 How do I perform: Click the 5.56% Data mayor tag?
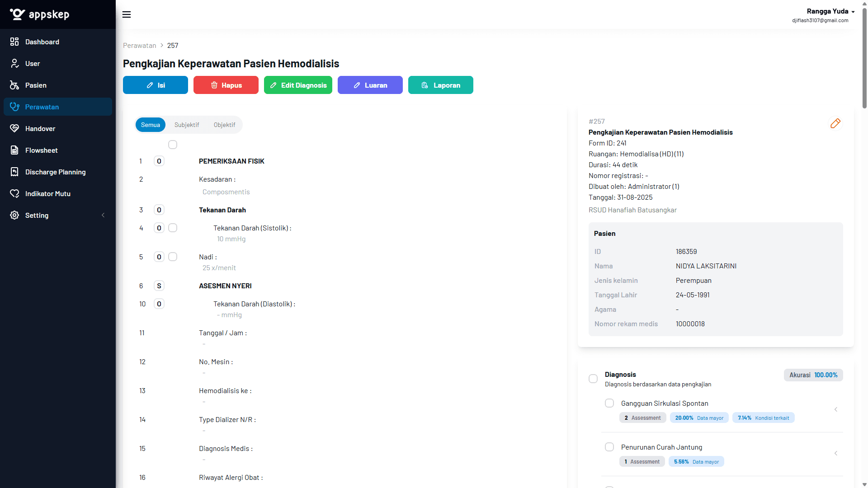(x=696, y=462)
